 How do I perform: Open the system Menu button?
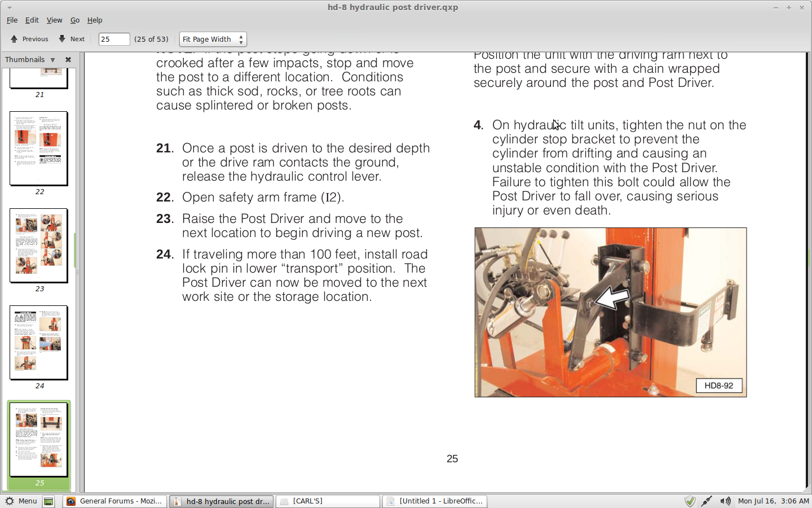pos(21,501)
